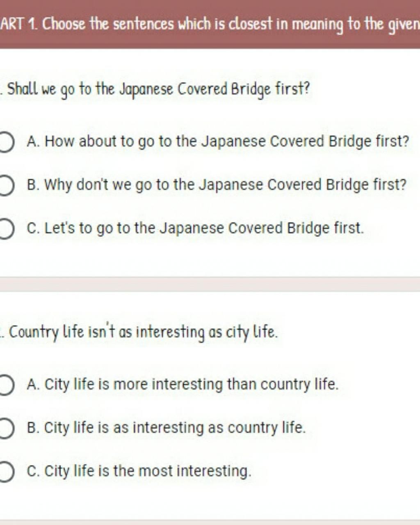Image resolution: width=420 pixels, height=525 pixels.
Task: Select radio button for option C Let's to go
Action: (x=6, y=228)
